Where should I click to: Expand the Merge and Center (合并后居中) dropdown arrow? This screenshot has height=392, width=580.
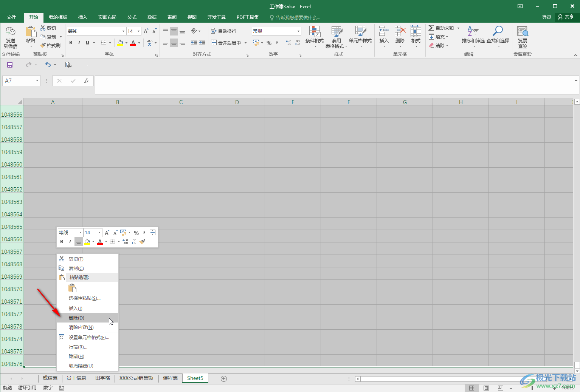[x=245, y=43]
